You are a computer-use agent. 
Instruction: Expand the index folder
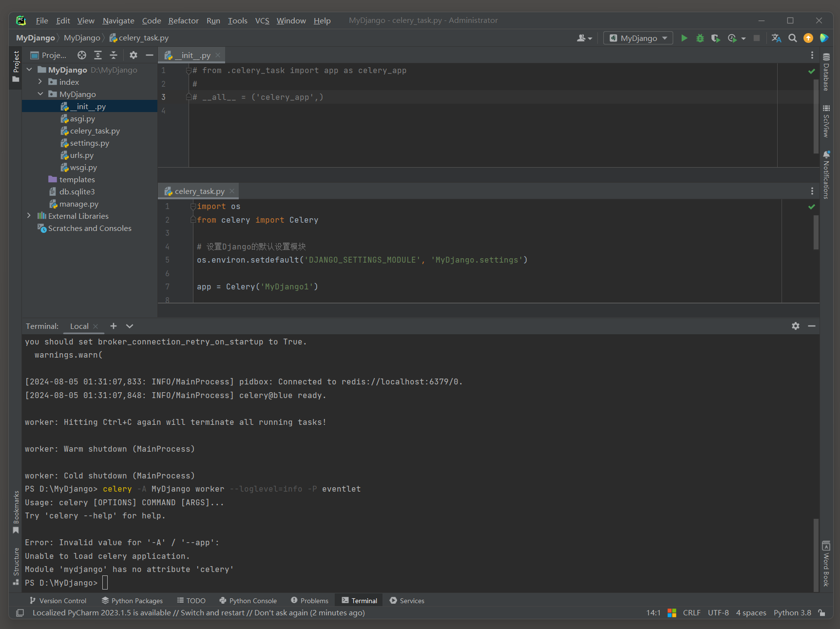pos(40,82)
